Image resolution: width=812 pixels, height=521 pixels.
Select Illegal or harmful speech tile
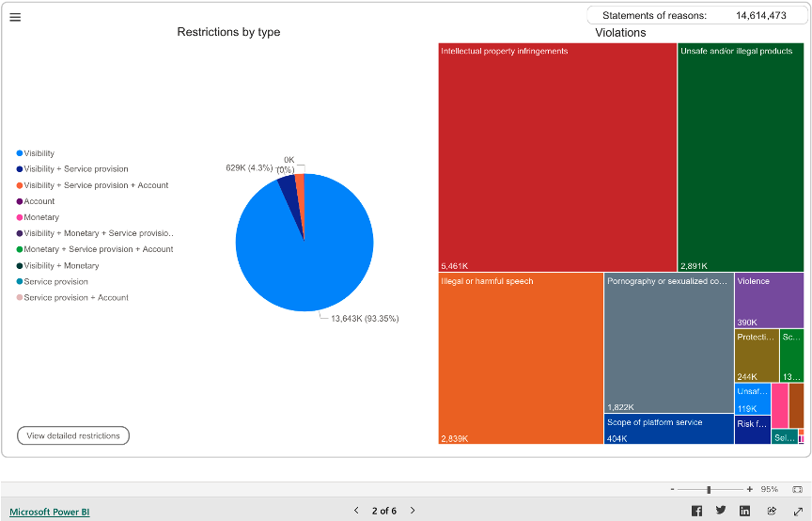click(x=521, y=357)
